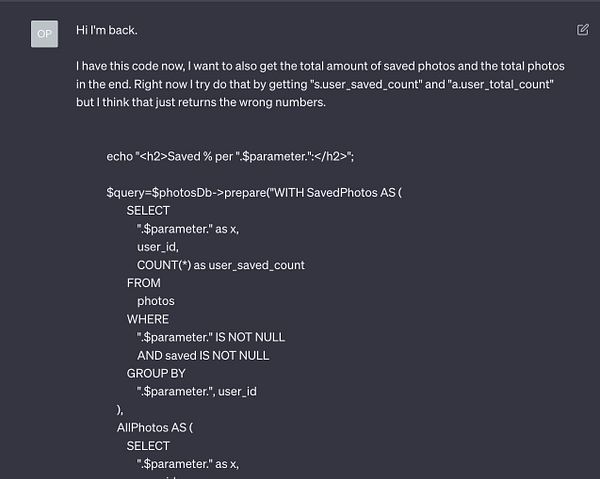Click the AND saved IS NOT NULL line
Screen dimensions: 600x479
click(203, 356)
